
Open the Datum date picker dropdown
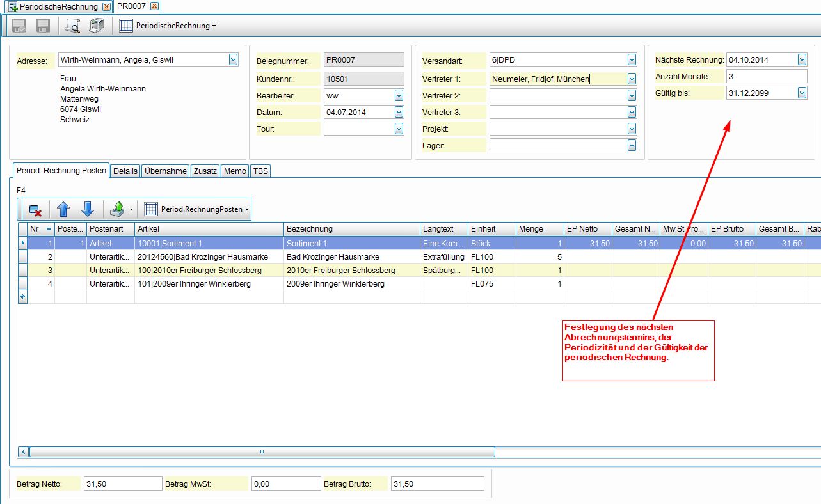399,112
